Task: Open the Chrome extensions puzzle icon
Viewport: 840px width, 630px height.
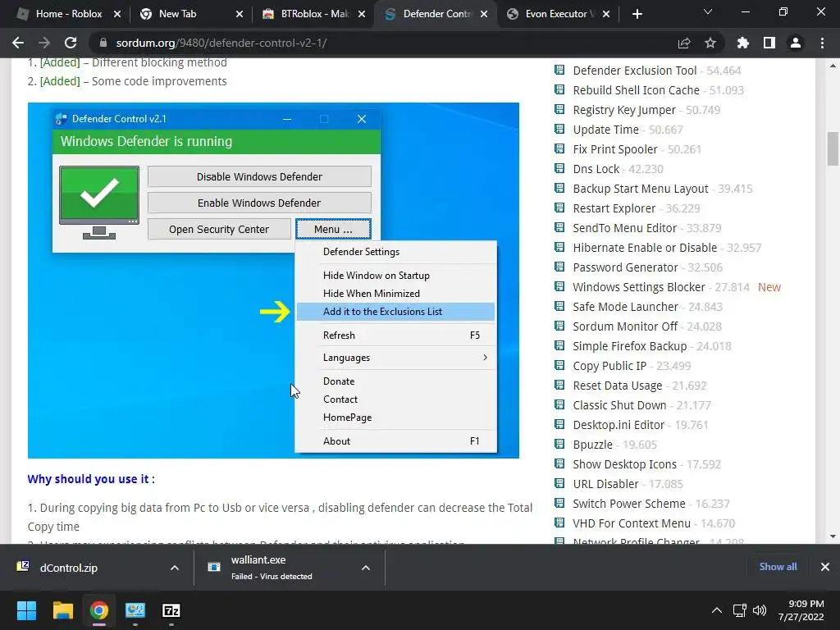Action: [x=743, y=43]
